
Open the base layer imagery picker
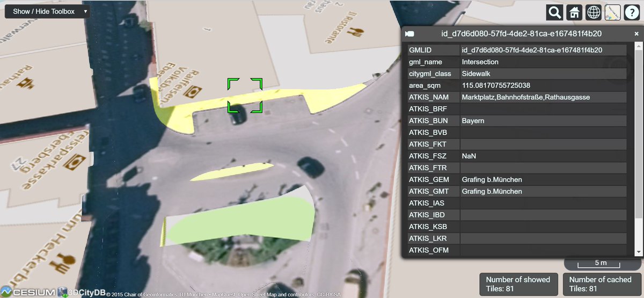(612, 12)
